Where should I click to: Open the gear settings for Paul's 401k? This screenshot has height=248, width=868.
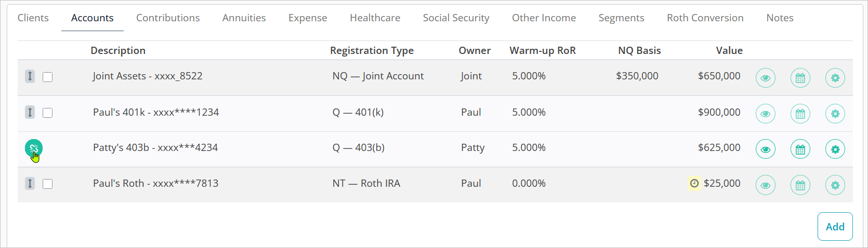tap(835, 114)
